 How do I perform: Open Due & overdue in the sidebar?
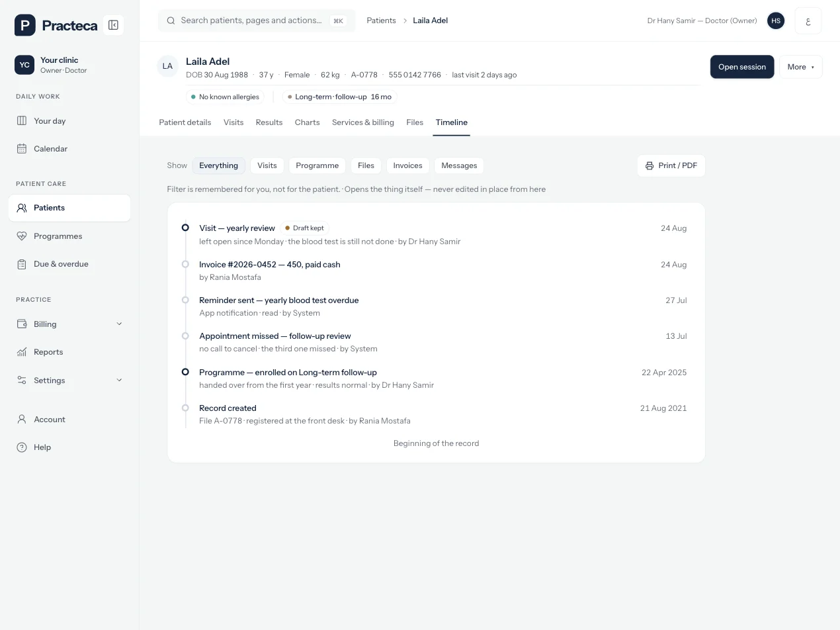(69, 264)
